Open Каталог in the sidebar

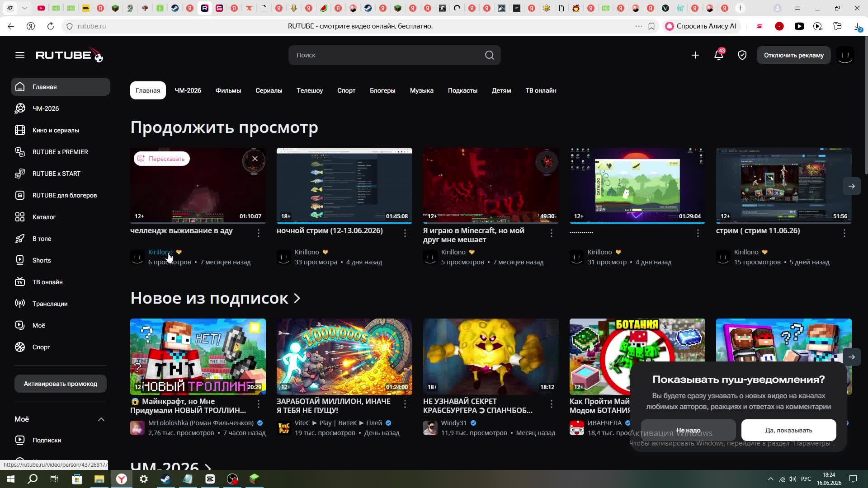point(61,217)
